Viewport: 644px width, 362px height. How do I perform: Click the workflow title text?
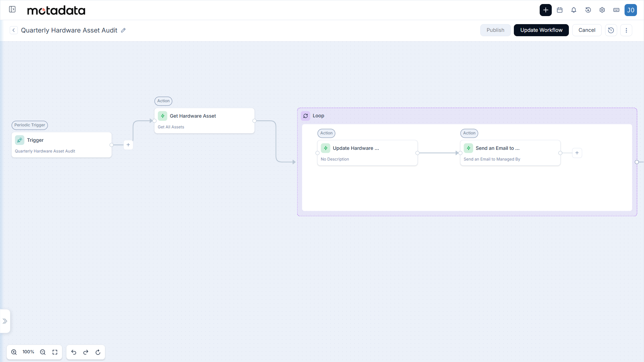69,30
